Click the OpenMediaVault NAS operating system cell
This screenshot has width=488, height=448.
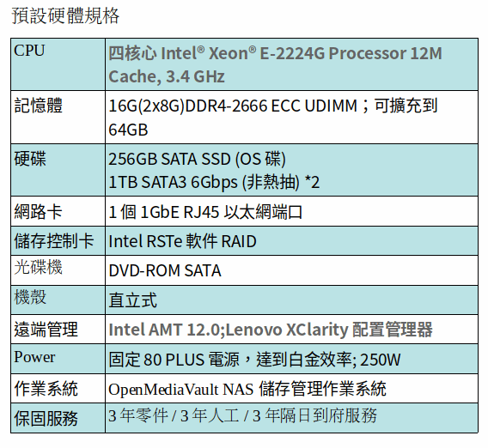pos(291,389)
